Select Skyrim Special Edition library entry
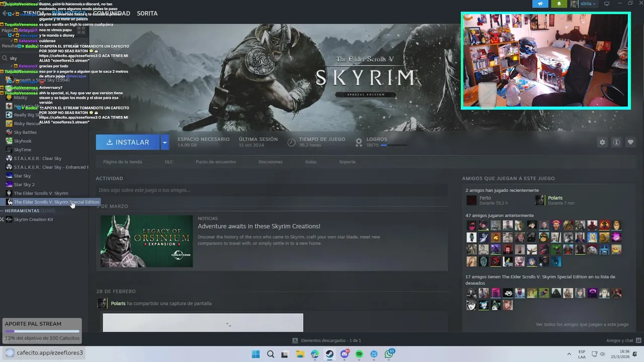The height and width of the screenshot is (362, 644). [56, 202]
